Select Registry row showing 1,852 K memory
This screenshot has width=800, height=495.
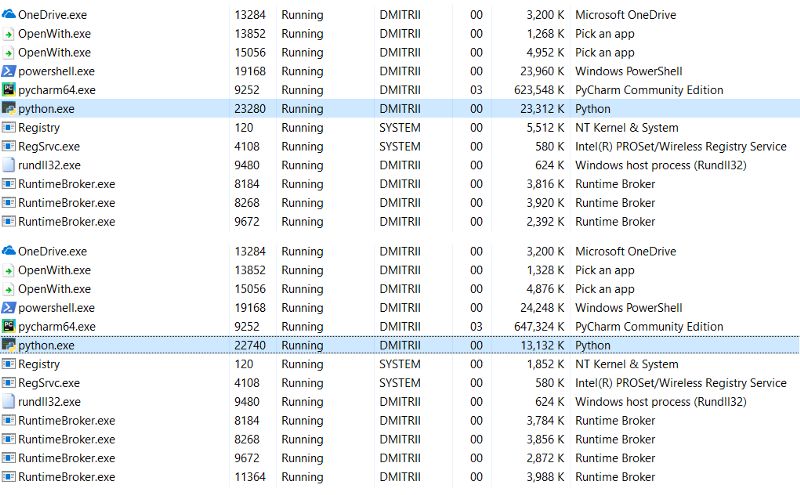click(400, 364)
